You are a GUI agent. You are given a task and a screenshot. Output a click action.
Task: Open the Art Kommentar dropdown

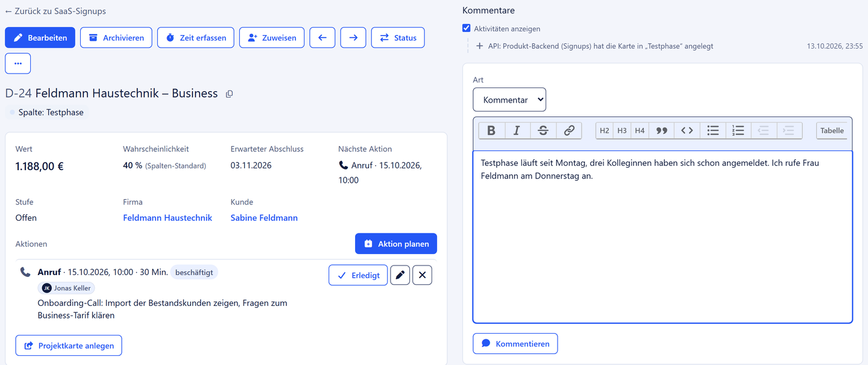(509, 100)
